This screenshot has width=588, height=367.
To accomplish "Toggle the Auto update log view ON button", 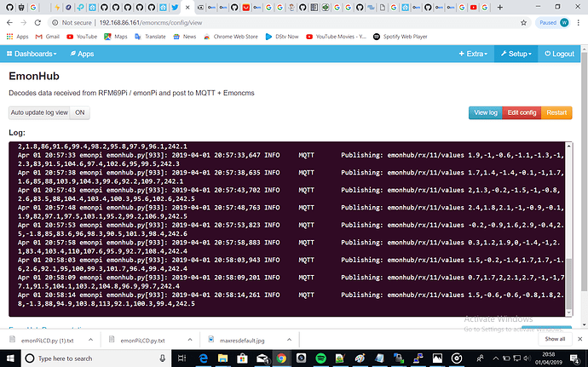I will (80, 112).
